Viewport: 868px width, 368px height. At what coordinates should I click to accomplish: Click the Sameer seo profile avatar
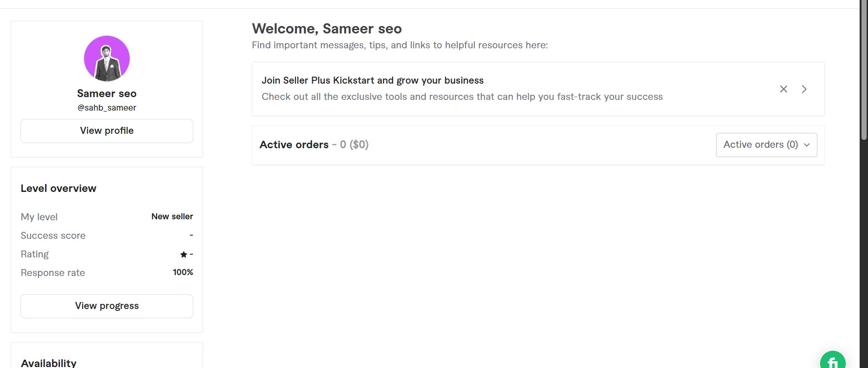point(107,59)
